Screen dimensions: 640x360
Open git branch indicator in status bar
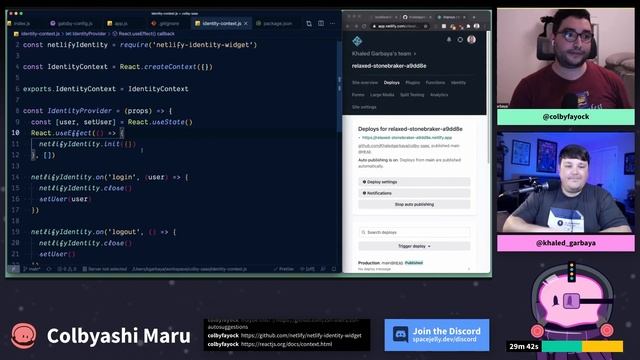(x=32, y=269)
